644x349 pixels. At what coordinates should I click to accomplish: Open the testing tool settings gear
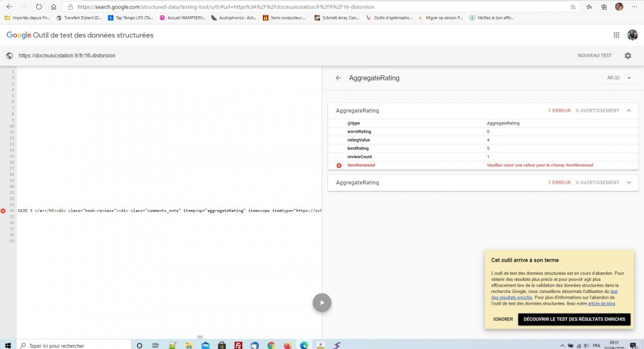(x=627, y=55)
